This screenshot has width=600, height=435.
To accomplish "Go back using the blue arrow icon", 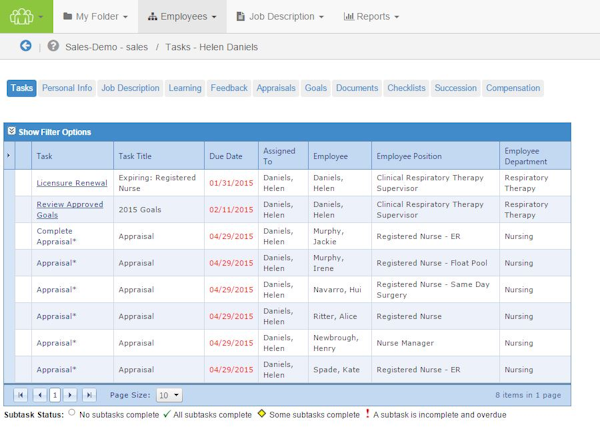I will (26, 46).
